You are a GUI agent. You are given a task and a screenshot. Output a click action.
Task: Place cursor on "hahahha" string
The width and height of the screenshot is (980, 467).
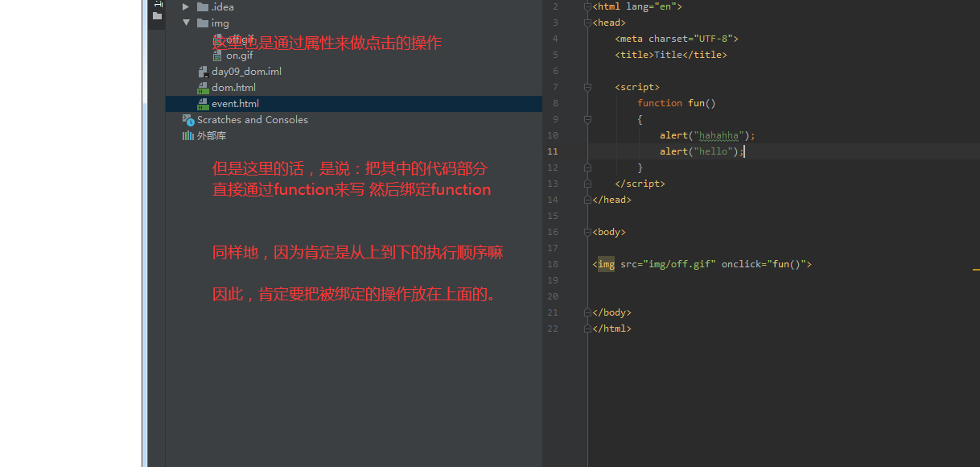tap(719, 135)
